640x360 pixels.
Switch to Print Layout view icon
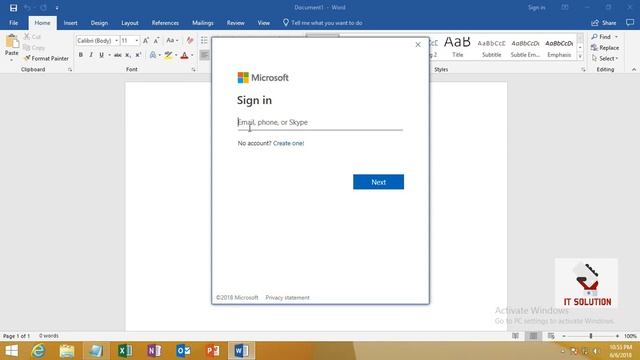tap(533, 336)
